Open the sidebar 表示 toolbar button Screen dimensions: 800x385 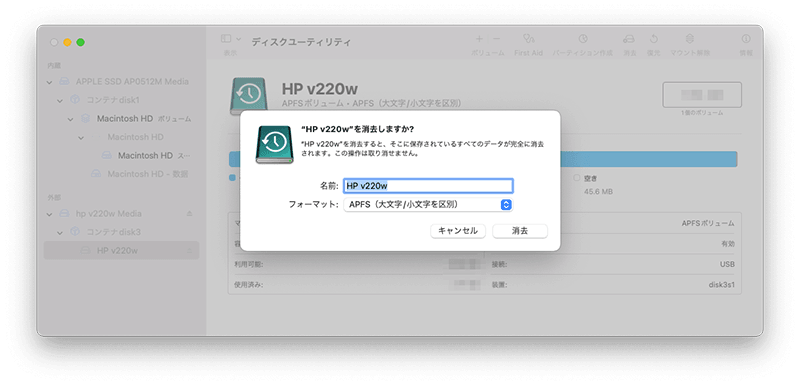tap(226, 39)
